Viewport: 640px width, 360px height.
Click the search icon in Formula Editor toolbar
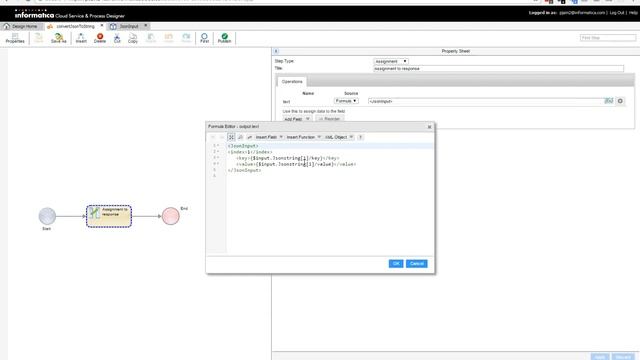240,137
